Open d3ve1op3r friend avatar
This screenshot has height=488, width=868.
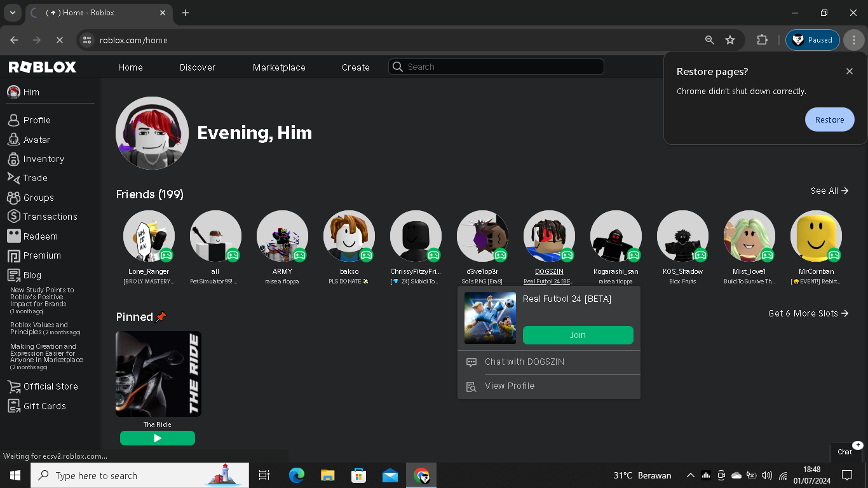pyautogui.click(x=482, y=236)
